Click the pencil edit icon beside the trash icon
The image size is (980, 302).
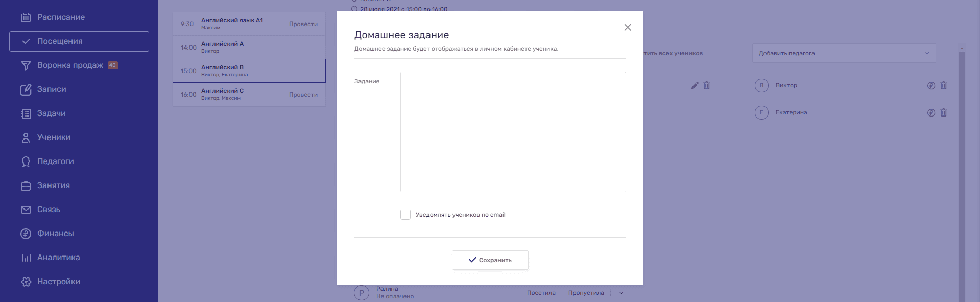point(695,86)
